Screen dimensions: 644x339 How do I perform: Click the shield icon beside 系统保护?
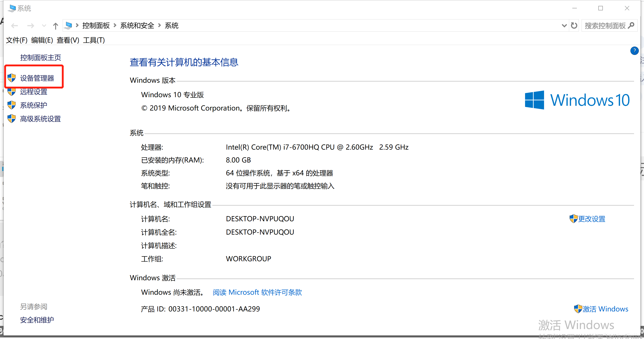click(x=12, y=105)
